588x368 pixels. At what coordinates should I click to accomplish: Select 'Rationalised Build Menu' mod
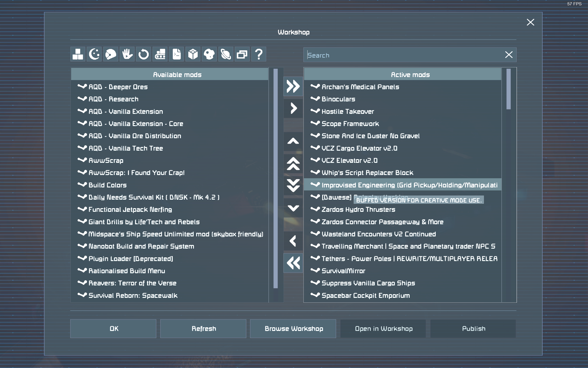coord(170,271)
